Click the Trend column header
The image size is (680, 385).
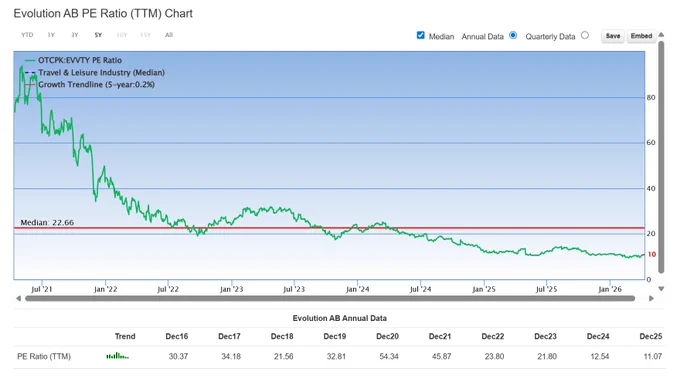tap(125, 336)
